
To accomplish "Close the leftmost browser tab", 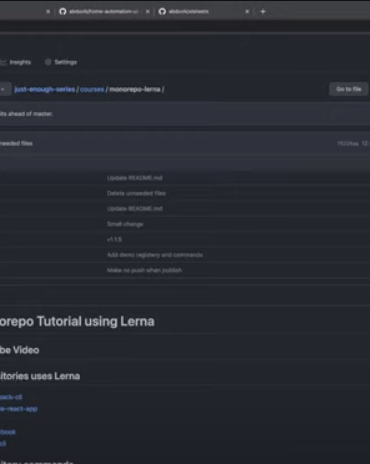I will (x=48, y=12).
